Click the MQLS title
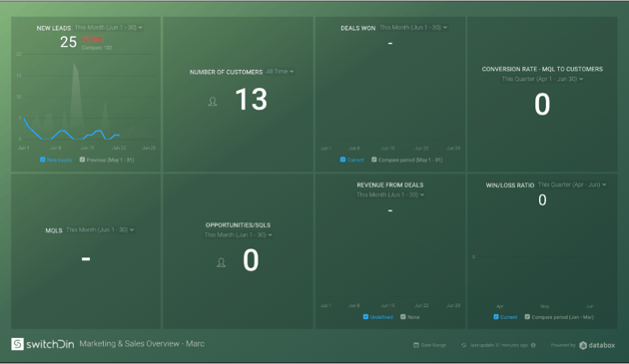Viewport: 629px width, 364px height. [54, 230]
